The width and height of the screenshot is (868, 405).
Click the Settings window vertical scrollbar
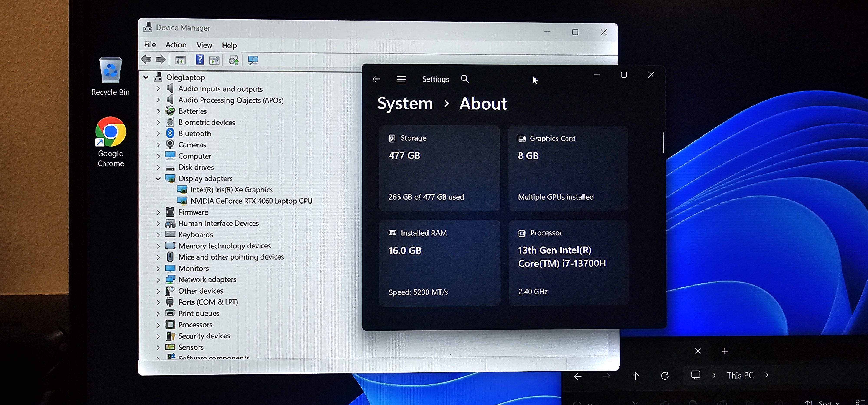click(663, 142)
